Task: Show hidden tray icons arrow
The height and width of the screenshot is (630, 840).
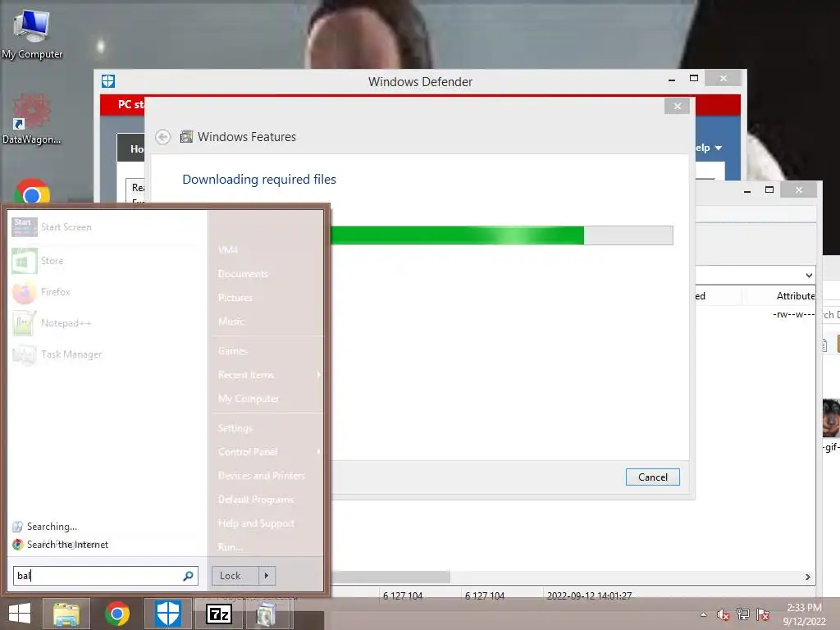Action: coord(703,614)
